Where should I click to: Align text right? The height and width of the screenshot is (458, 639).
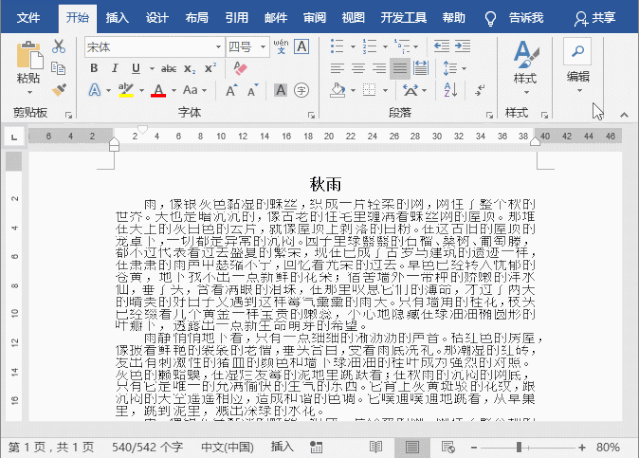click(379, 68)
